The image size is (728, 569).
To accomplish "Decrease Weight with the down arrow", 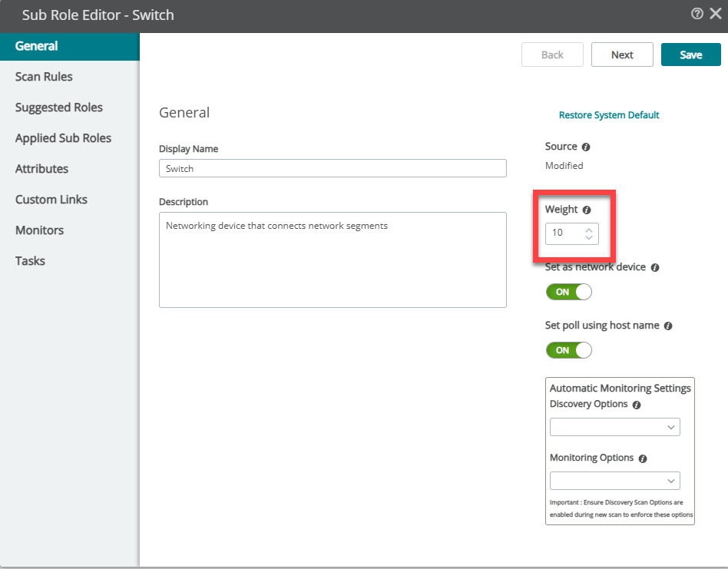I will (589, 237).
